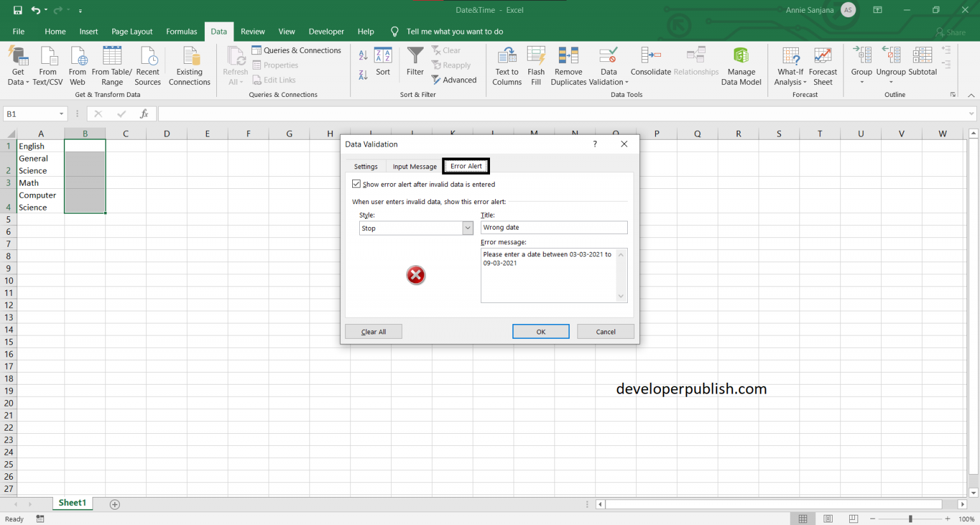Switch to the Input Message tab
Viewport: 980px width, 525px height.
[x=414, y=166]
